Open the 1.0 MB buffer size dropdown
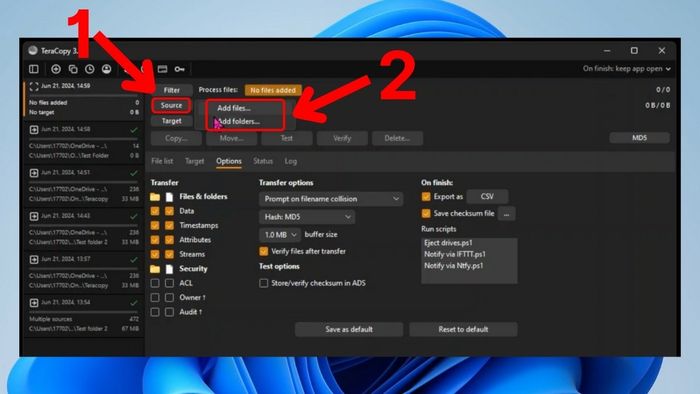The image size is (700, 394). click(280, 235)
